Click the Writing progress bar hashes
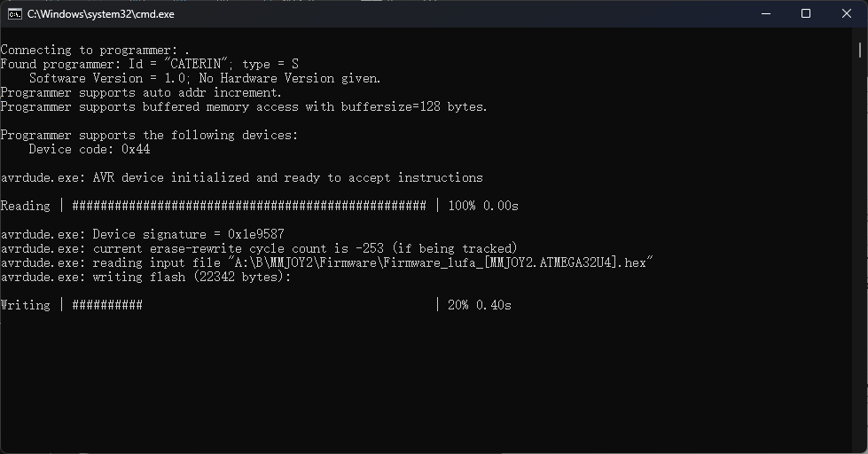Screen dimensions: 868x454 tap(107, 305)
